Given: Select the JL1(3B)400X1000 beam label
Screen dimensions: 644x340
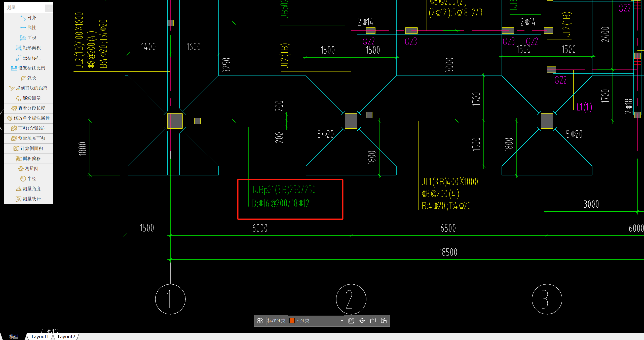Looking at the screenshot, I should 450,182.
